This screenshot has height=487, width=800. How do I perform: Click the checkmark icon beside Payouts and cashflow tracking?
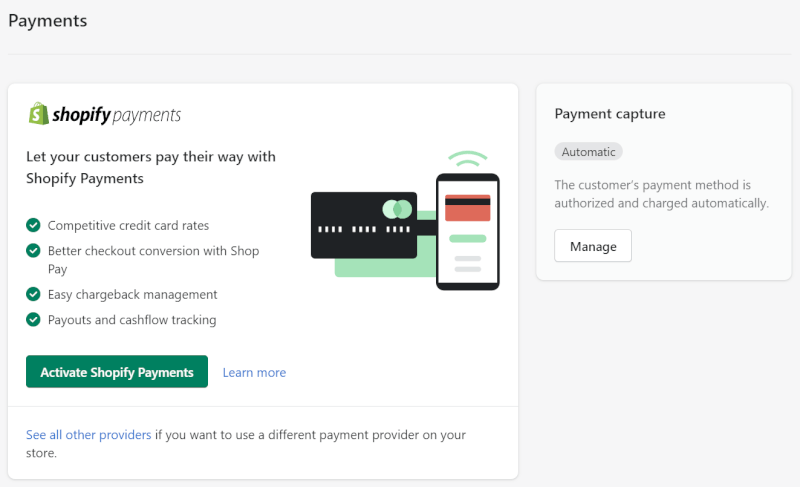(x=33, y=320)
